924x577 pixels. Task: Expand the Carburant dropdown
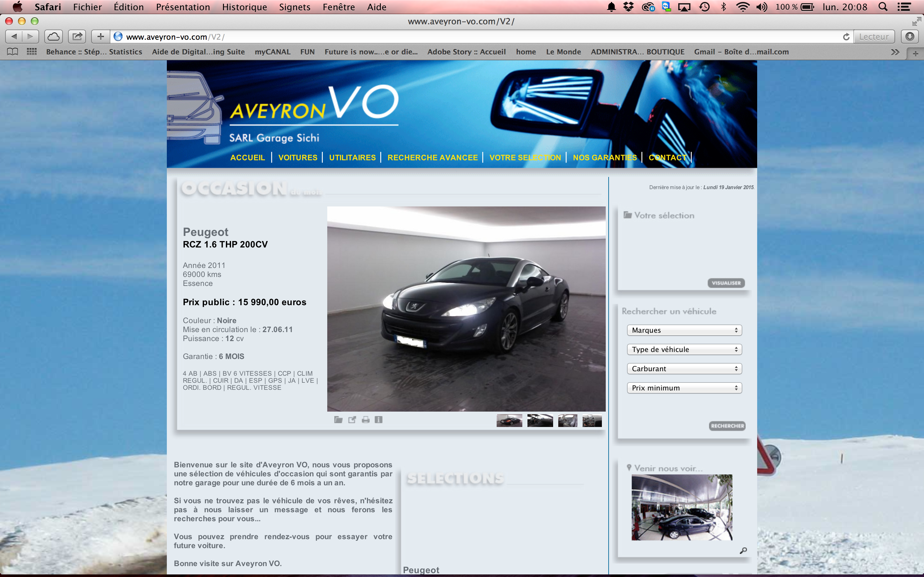point(684,369)
